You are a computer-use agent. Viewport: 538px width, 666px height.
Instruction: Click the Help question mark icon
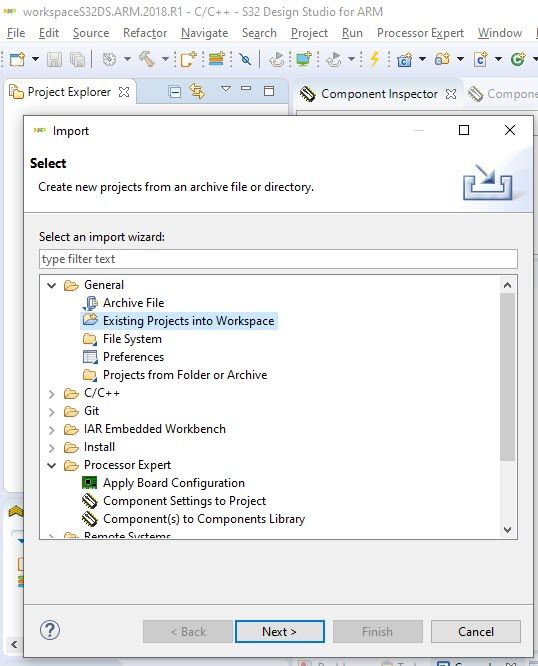point(50,630)
